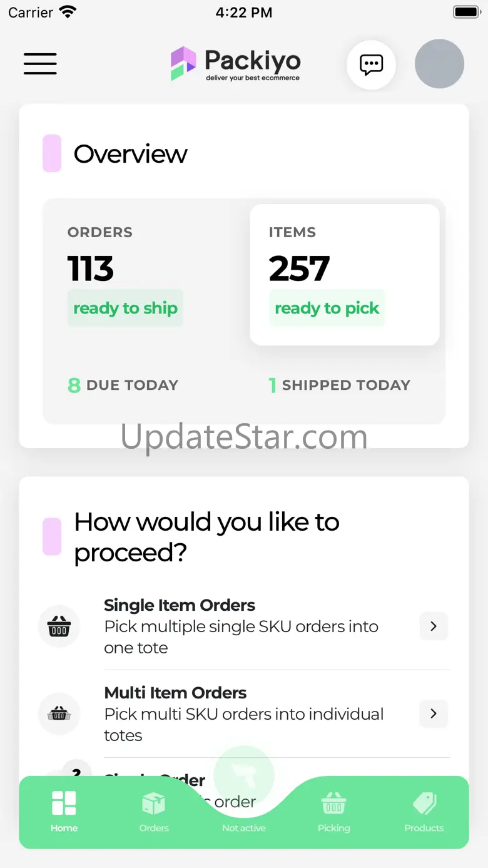Tap the Packiyo logo
Screen dimensions: 488x868
pyautogui.click(x=236, y=64)
